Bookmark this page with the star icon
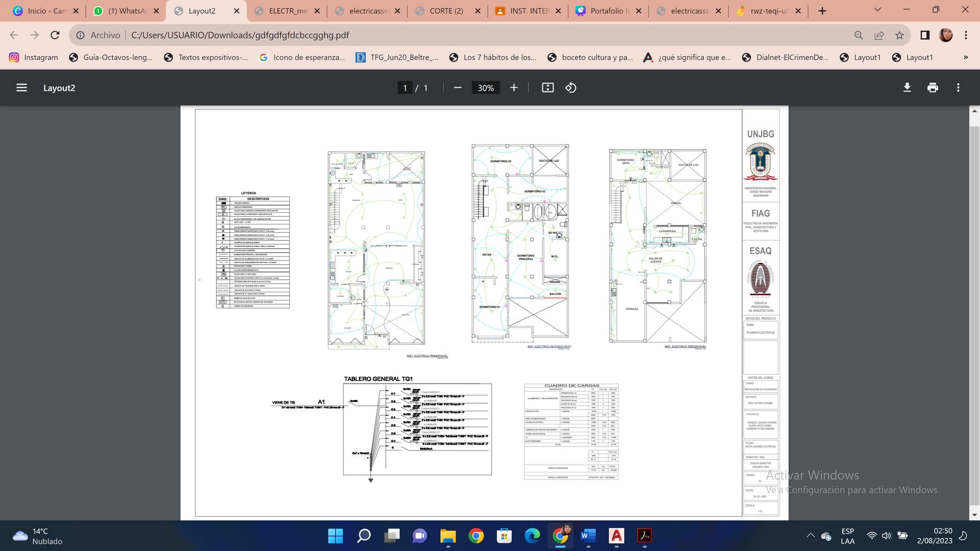The image size is (980, 551). tap(899, 35)
